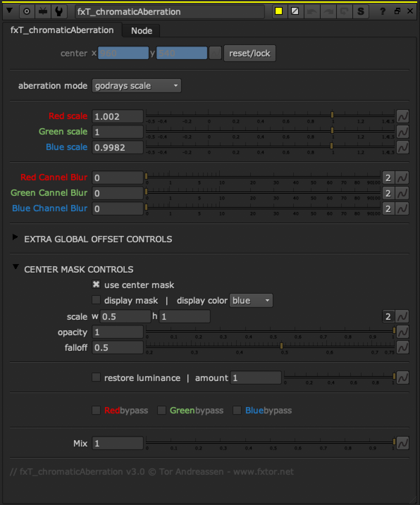Toggle the restore luminance checkbox
420x505 pixels.
(x=96, y=377)
